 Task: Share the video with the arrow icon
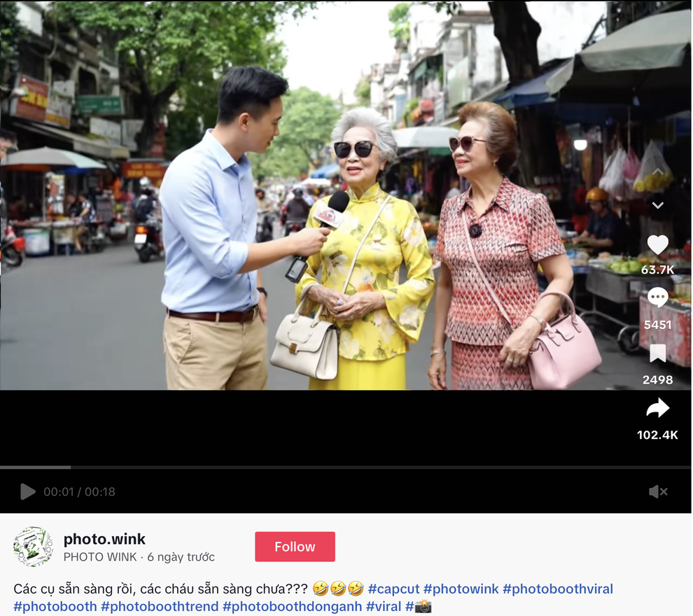657,408
